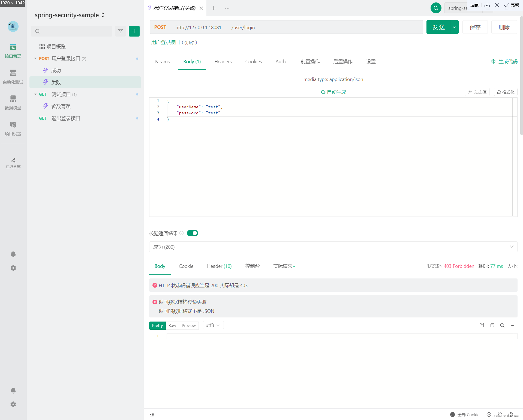Click the green add plus button
This screenshot has height=420, width=523.
coord(134,31)
